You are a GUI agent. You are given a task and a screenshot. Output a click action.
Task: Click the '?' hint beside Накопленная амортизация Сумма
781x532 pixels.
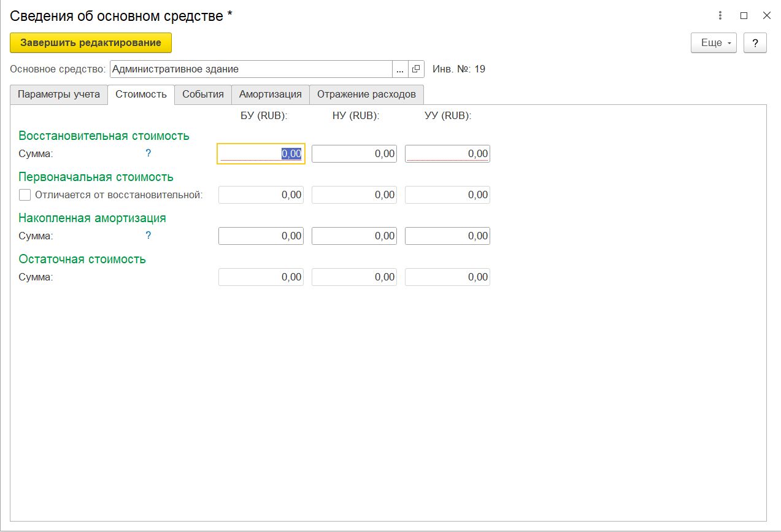click(x=148, y=235)
